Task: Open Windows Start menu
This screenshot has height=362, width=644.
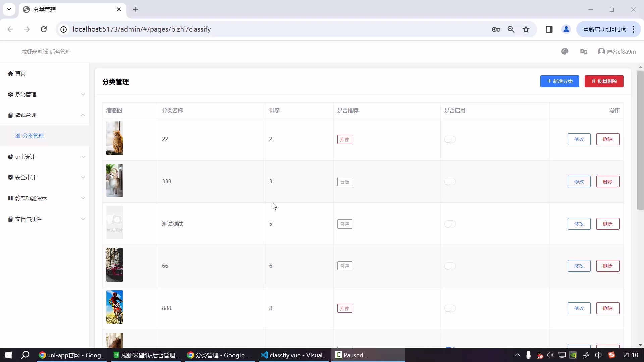Action: [x=8, y=355]
